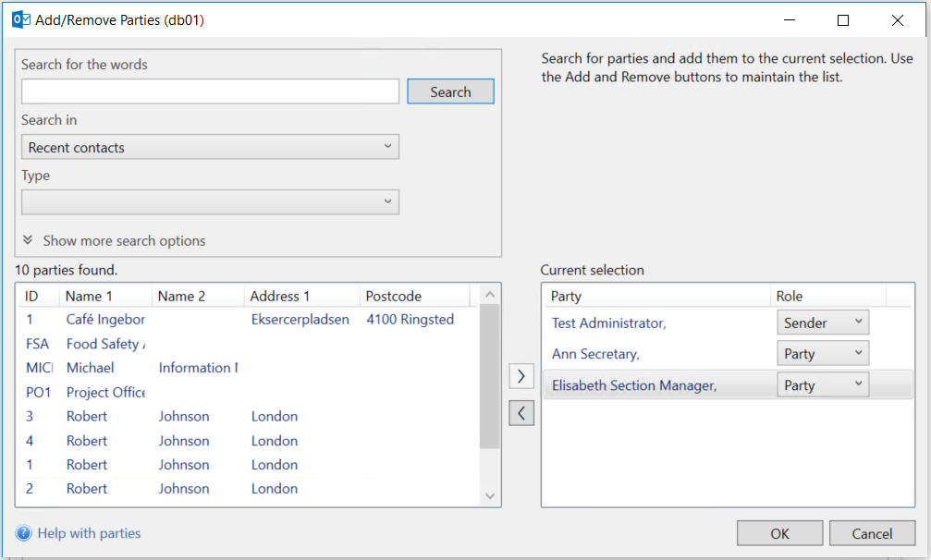Viewport: 931px width, 560px height.
Task: Sort results by Postcode column header
Action: (x=413, y=297)
